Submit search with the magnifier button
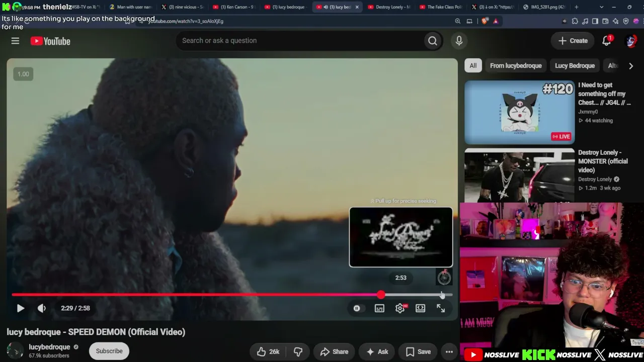Screen dimensions: 644x362 coord(433,41)
